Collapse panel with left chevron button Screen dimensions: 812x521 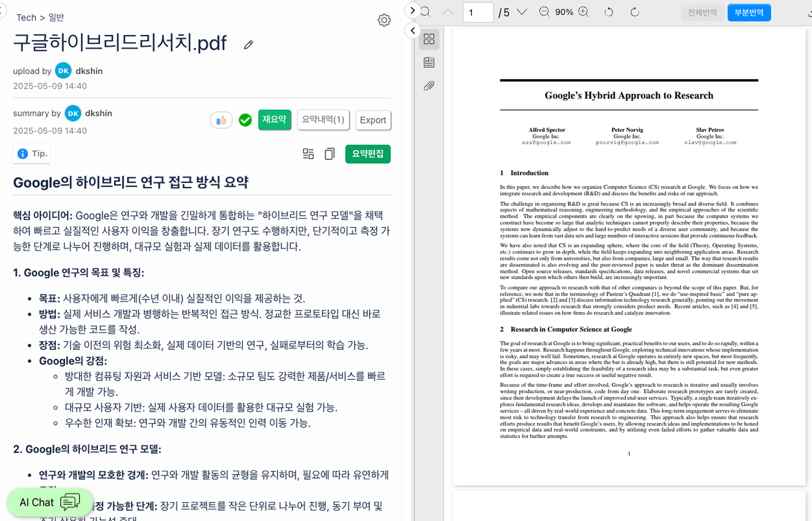413,31
